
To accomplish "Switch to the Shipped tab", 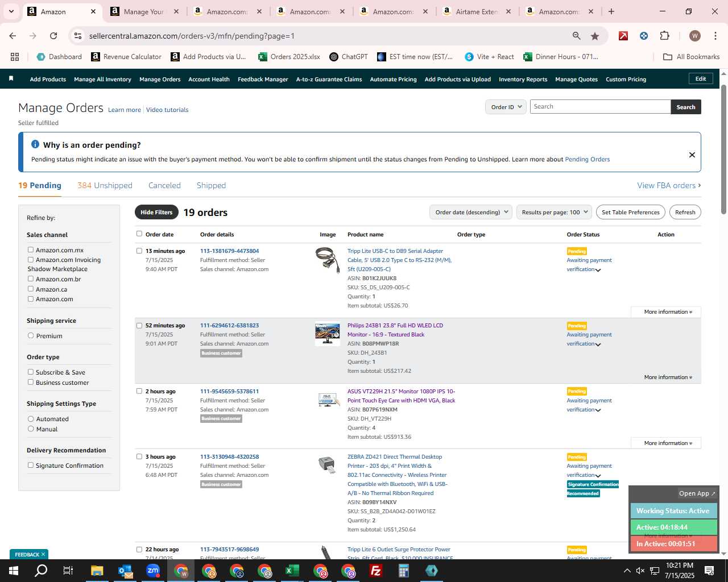I will [x=211, y=185].
